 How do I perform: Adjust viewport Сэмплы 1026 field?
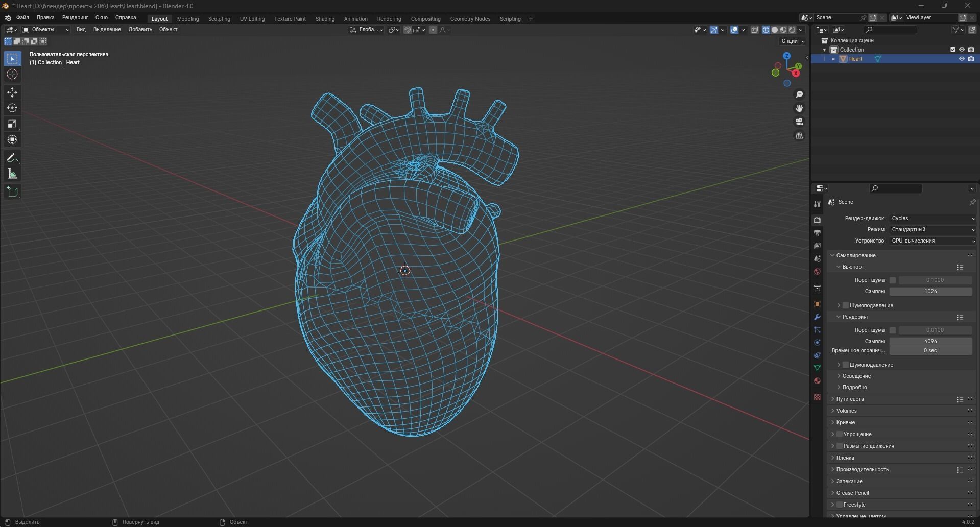point(930,291)
